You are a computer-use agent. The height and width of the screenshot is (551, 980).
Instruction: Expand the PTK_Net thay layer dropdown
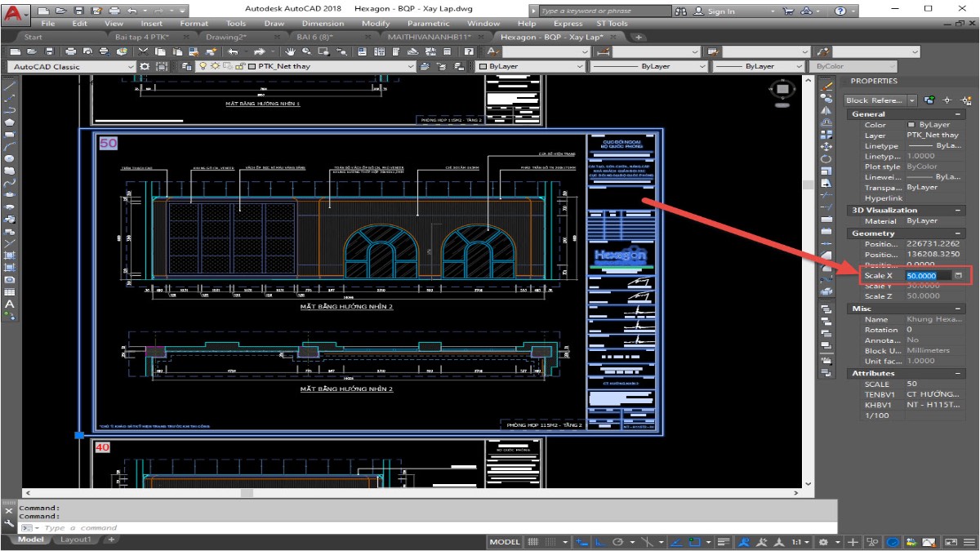tap(409, 66)
